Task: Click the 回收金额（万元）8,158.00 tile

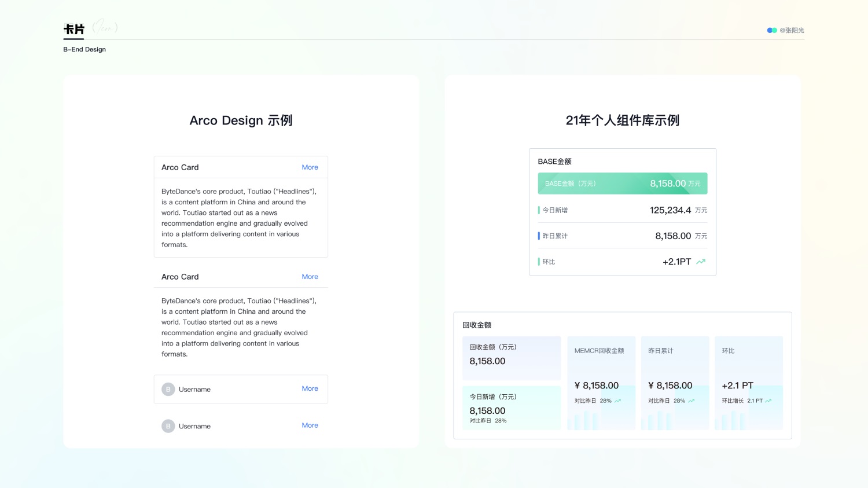Action: coord(512,358)
